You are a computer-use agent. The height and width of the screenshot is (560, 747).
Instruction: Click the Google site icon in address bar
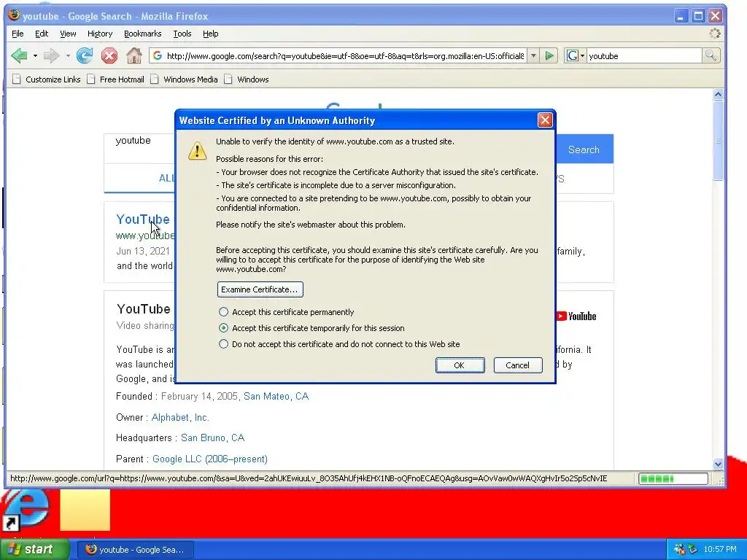[x=158, y=55]
